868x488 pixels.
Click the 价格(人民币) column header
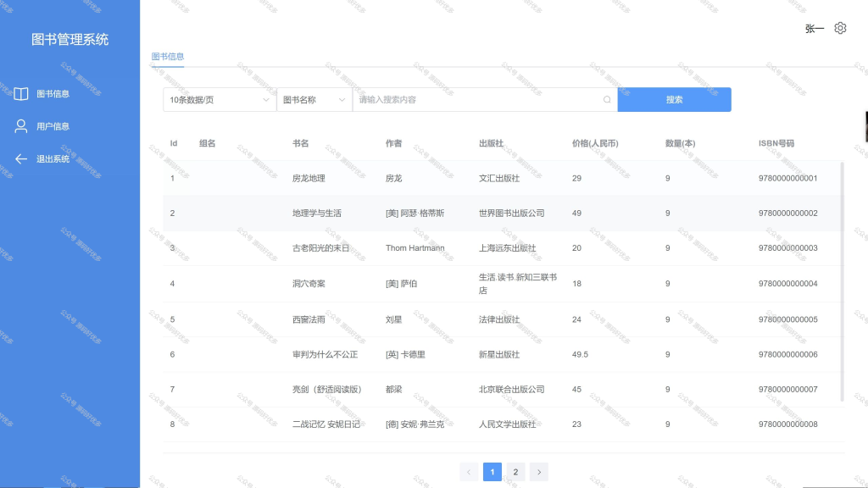pyautogui.click(x=595, y=143)
